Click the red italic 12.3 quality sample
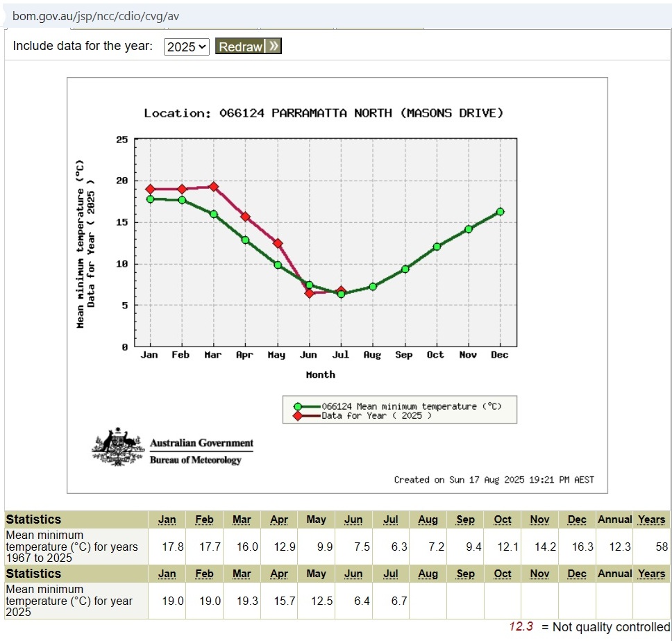Viewport: 672px width, 641px height. (x=521, y=627)
